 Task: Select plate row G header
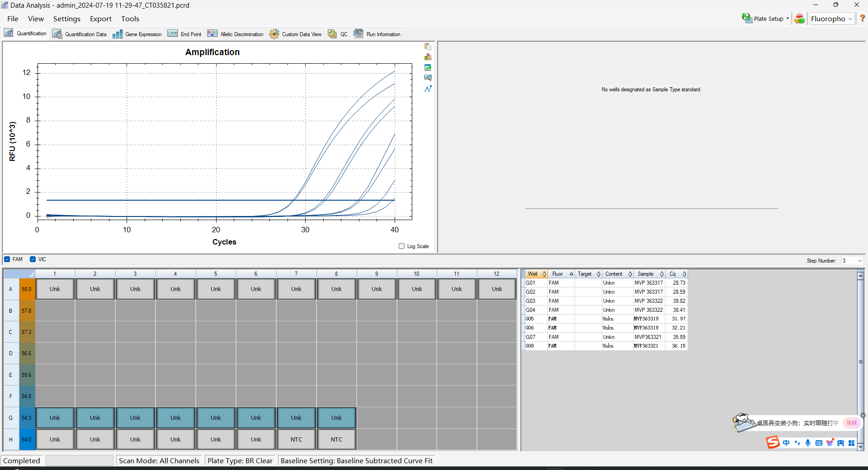pyautogui.click(x=11, y=418)
